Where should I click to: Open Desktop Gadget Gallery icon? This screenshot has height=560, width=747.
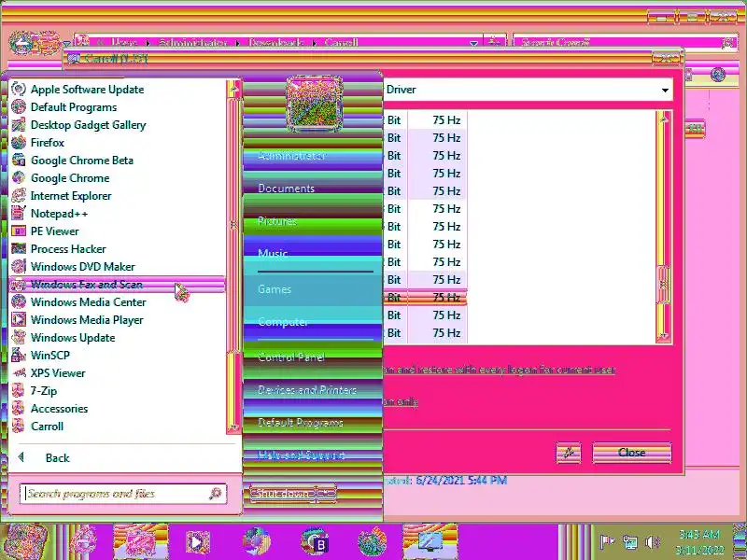click(19, 125)
